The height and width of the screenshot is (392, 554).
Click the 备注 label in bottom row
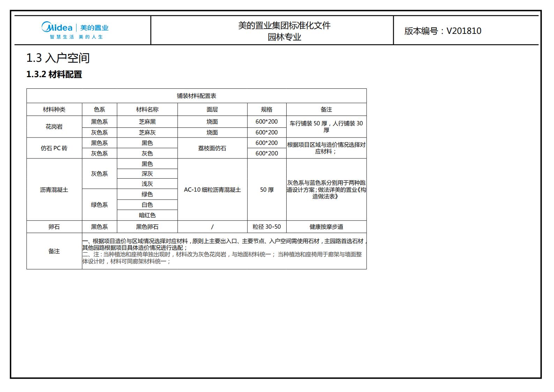54,251
